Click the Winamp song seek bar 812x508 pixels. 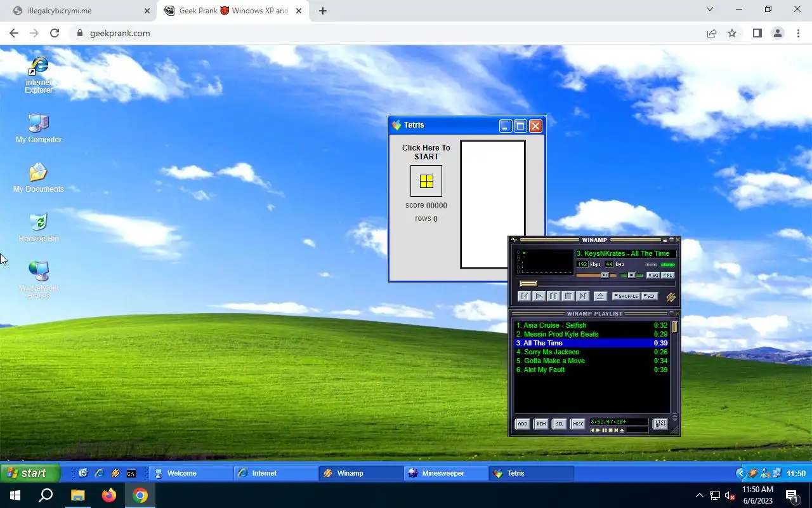596,283
